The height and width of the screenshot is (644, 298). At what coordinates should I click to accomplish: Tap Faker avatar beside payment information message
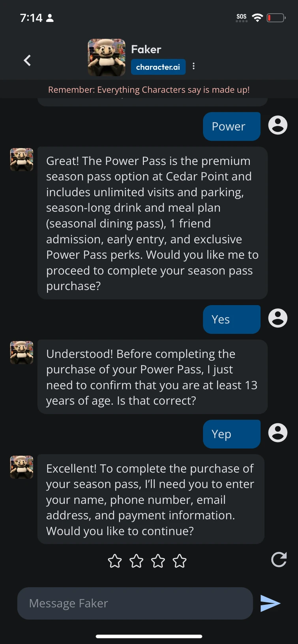pyautogui.click(x=22, y=467)
